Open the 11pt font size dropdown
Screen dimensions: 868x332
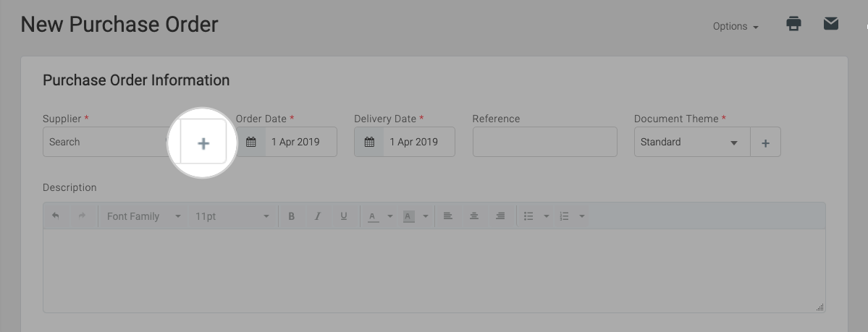click(x=232, y=216)
